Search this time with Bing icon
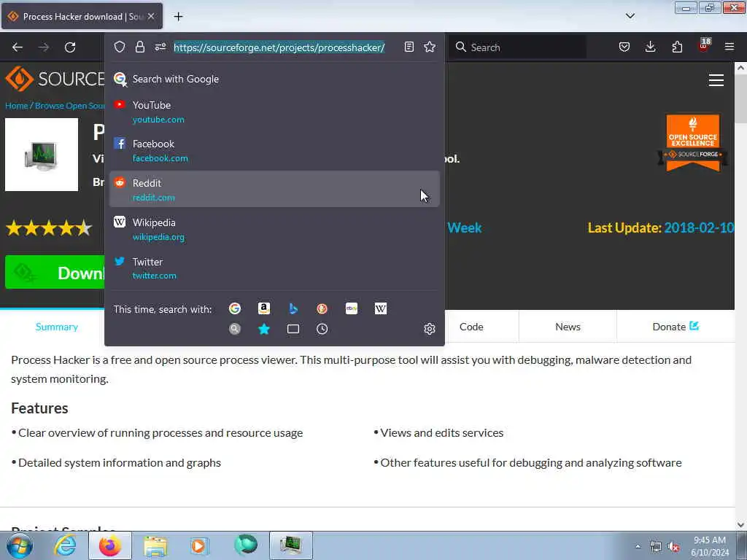Screen dimensions: 747x560 point(293,308)
